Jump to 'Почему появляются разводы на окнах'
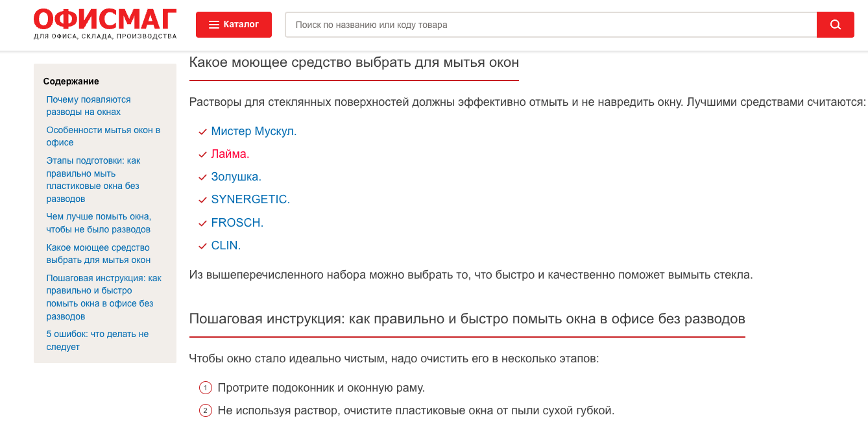This screenshot has width=868, height=426. click(x=88, y=106)
